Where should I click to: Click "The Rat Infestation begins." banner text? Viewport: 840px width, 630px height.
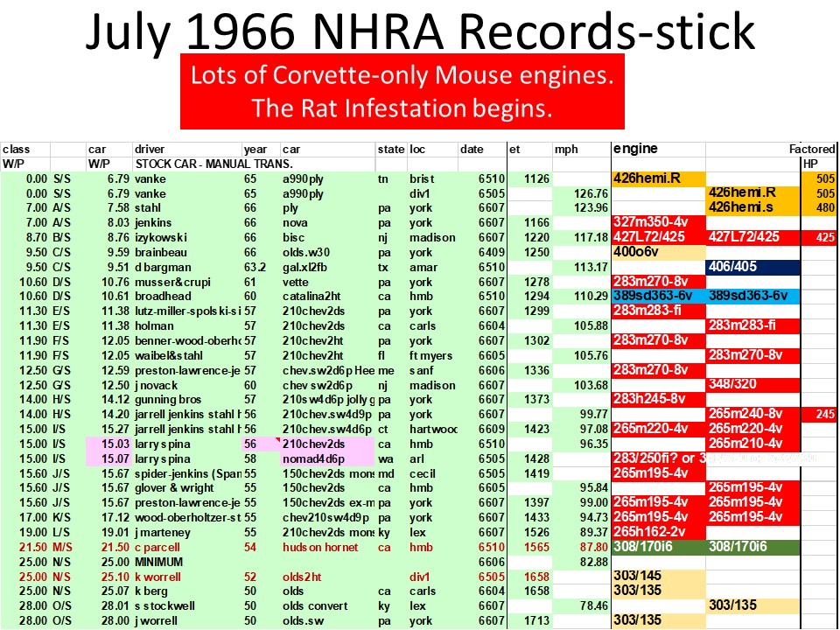pyautogui.click(x=402, y=108)
